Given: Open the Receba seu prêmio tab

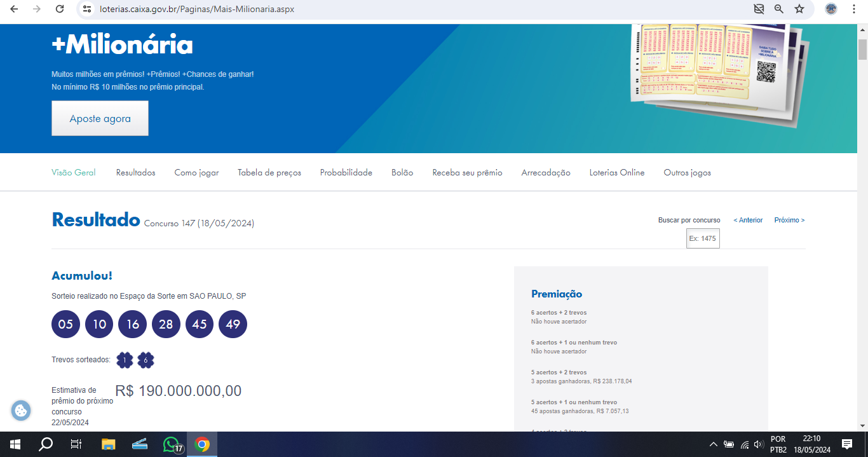Looking at the screenshot, I should coord(467,172).
